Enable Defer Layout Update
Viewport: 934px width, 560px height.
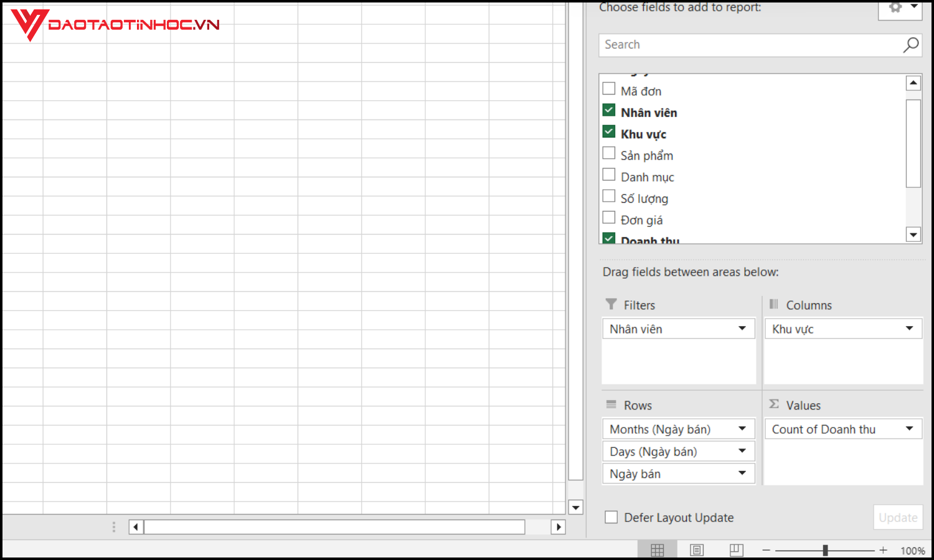[x=611, y=517]
